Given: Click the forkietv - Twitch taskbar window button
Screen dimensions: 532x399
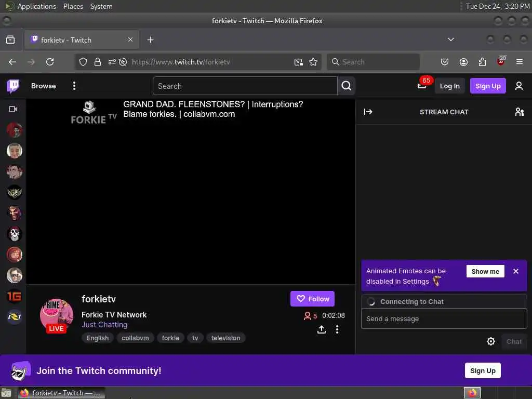Looking at the screenshot, I should coord(61,393).
